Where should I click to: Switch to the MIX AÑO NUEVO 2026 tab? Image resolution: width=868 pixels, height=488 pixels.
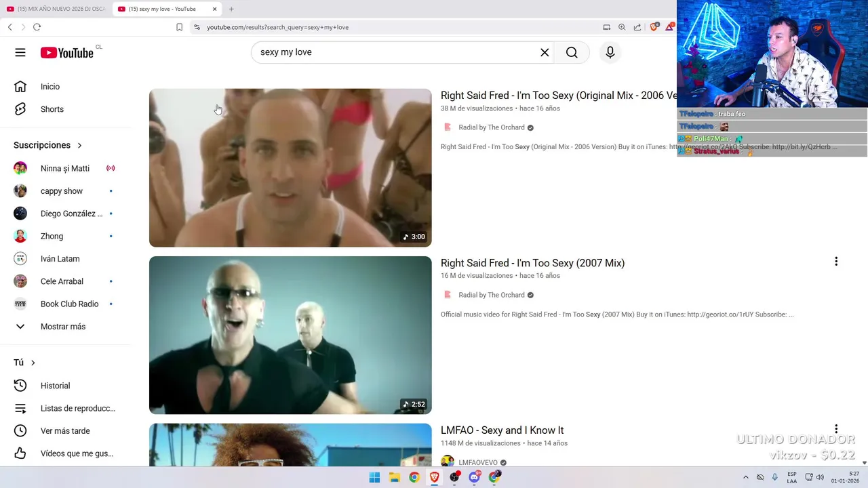coord(56,9)
